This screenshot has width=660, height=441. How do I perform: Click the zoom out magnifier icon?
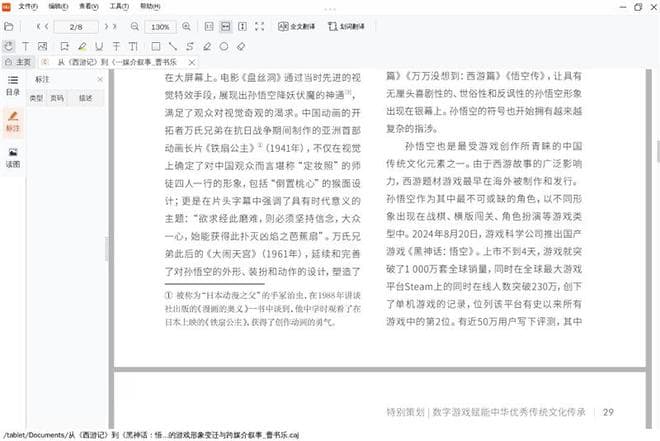tap(137, 26)
